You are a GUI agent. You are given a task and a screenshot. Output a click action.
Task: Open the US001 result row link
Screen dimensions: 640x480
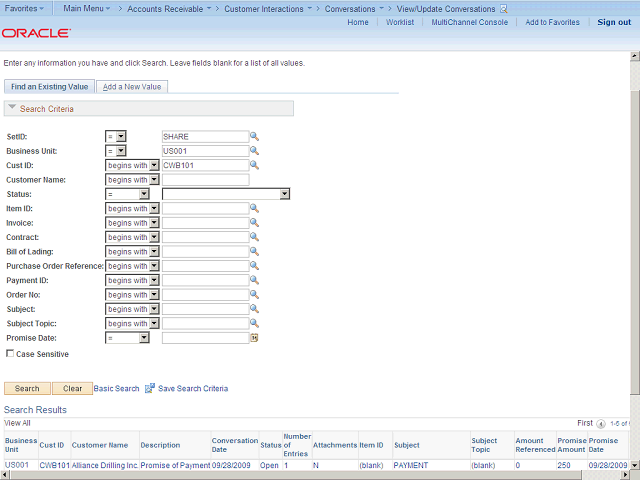(17, 465)
